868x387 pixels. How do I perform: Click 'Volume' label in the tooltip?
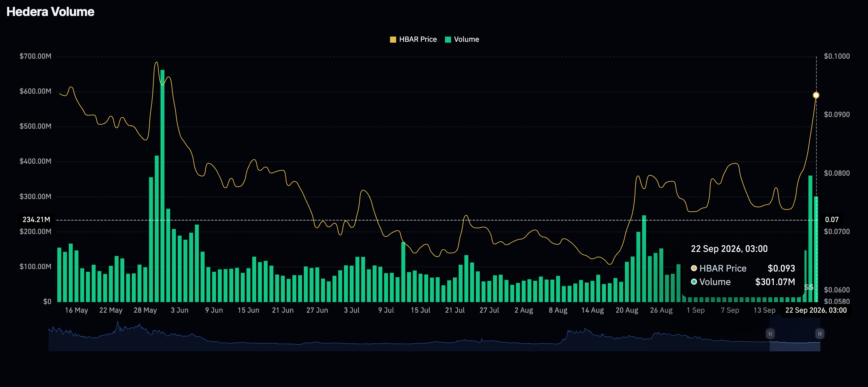click(x=715, y=282)
